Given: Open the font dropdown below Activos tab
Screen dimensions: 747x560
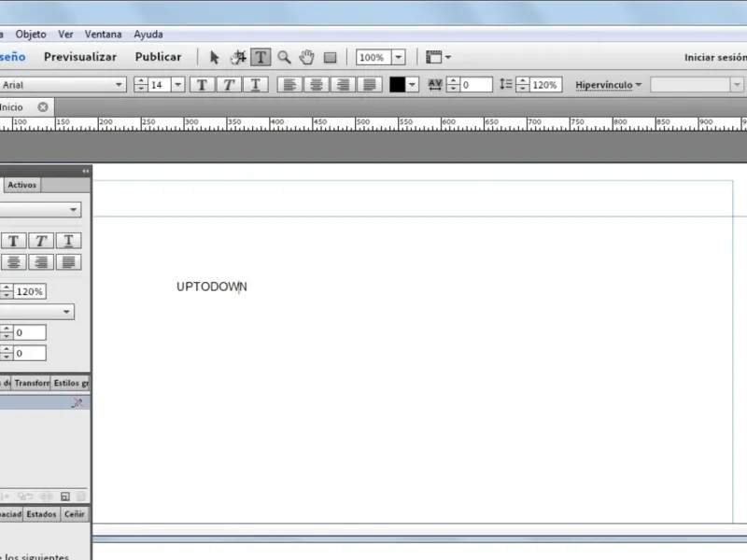Looking at the screenshot, I should point(40,209).
